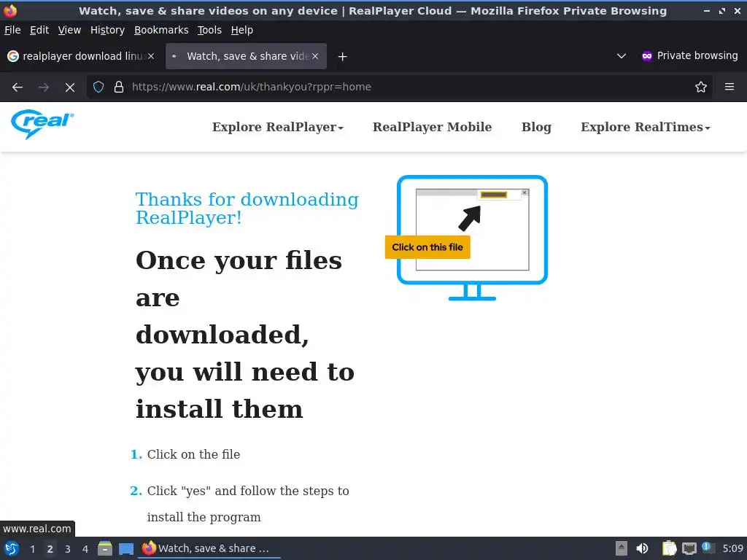The height and width of the screenshot is (560, 747).
Task: Open volume control tray icon
Action: [x=642, y=548]
